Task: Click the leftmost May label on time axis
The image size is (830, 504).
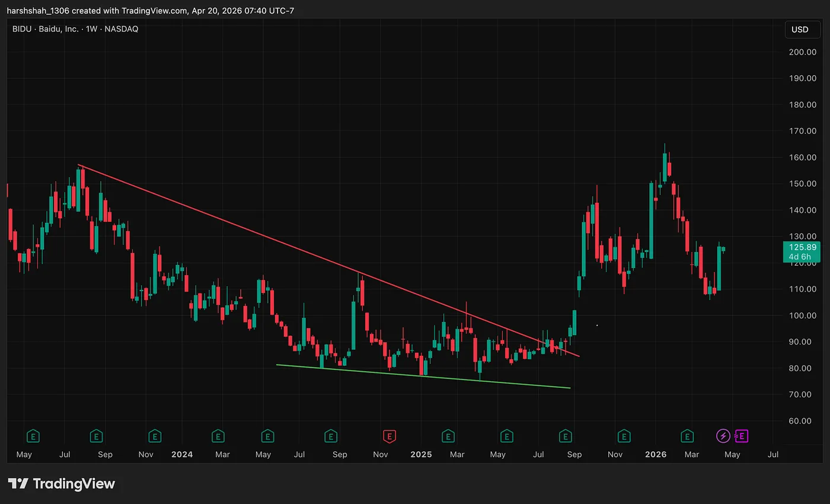Action: [x=24, y=455]
